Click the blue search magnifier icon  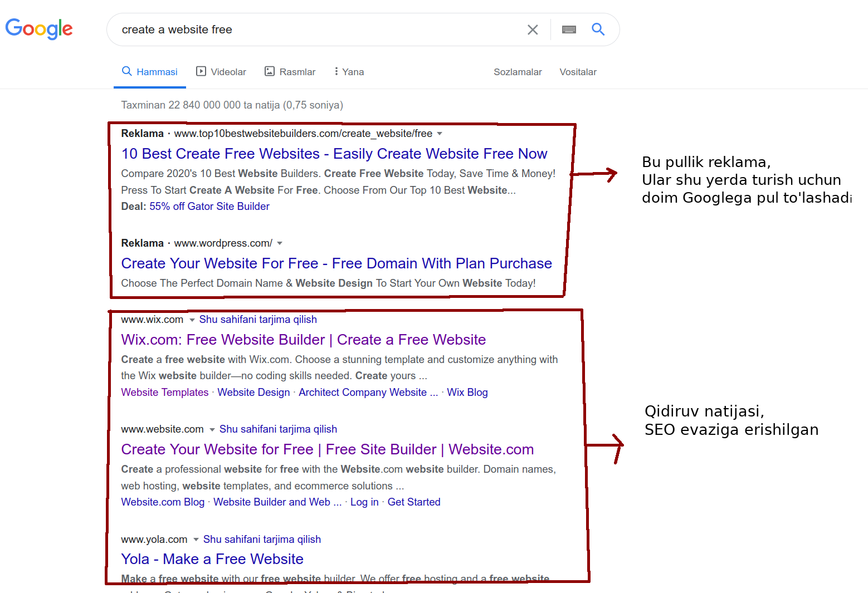click(598, 29)
